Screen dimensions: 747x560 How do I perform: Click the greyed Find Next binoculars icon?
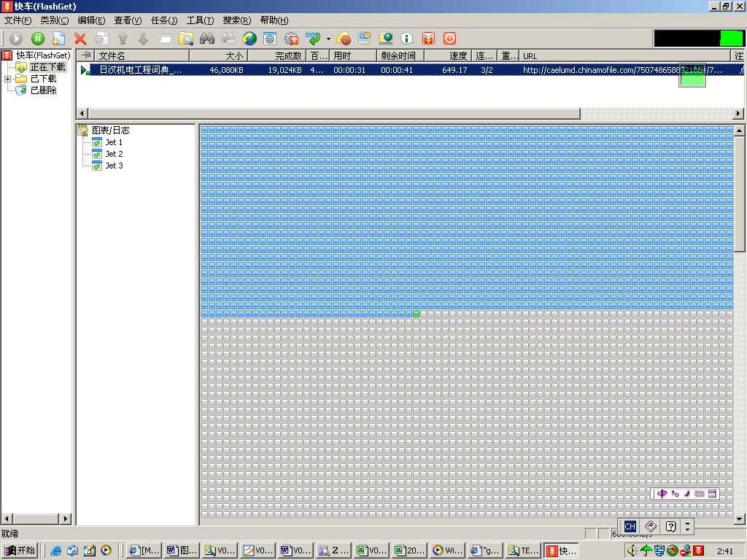tap(228, 39)
